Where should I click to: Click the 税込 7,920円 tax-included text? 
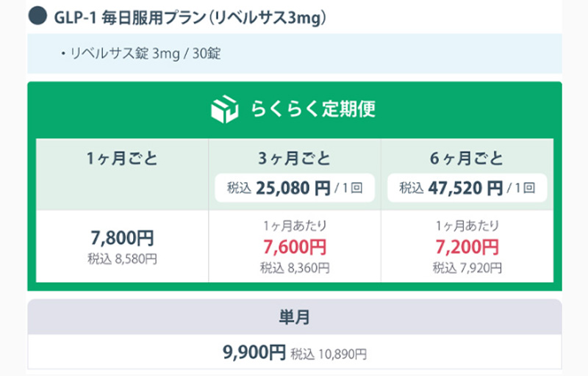click(467, 268)
